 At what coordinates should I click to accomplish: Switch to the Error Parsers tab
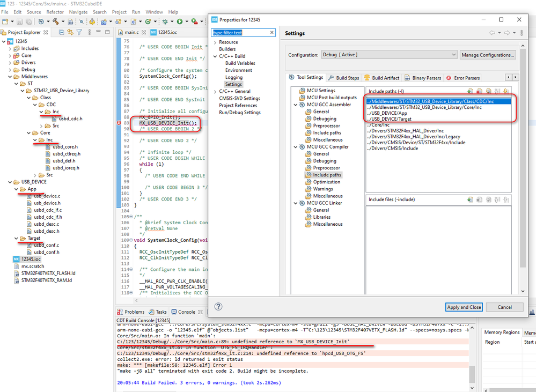coord(463,78)
